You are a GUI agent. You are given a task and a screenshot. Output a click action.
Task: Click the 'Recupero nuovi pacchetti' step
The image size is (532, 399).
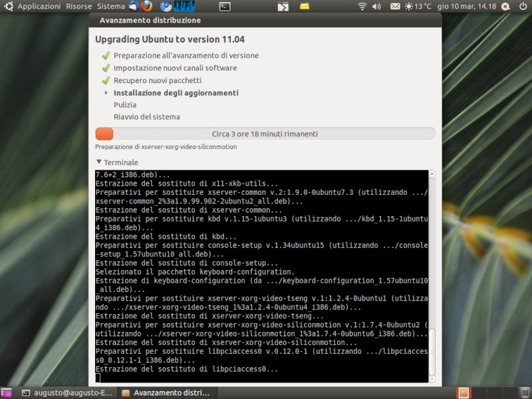pos(158,80)
